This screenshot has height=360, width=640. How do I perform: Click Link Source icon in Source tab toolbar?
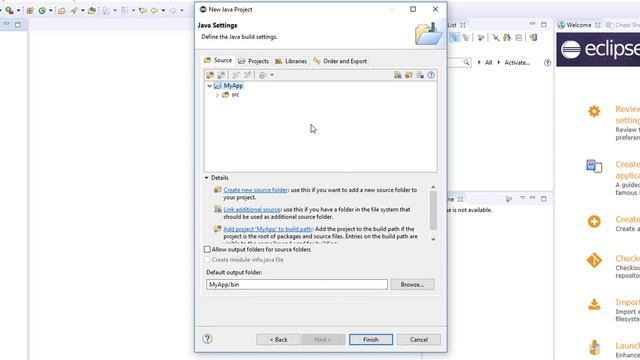(398, 75)
